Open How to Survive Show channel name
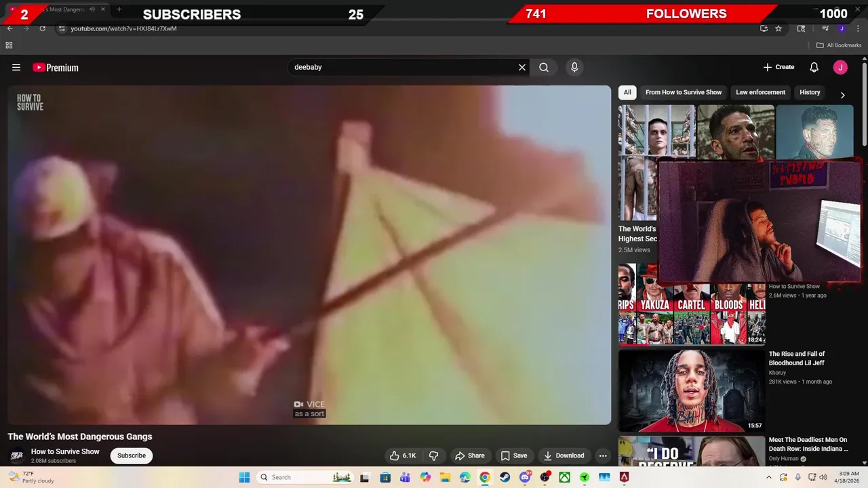This screenshot has width=868, height=488. pos(65,451)
